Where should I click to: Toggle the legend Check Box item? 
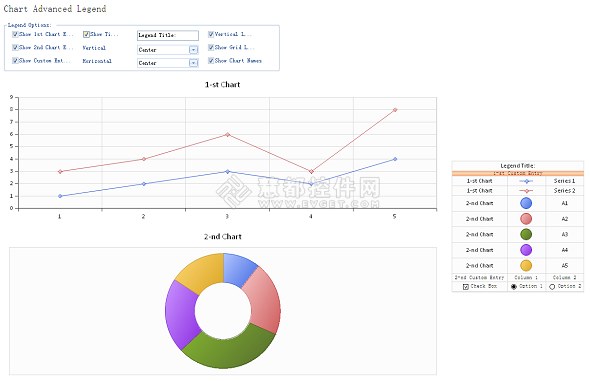465,287
